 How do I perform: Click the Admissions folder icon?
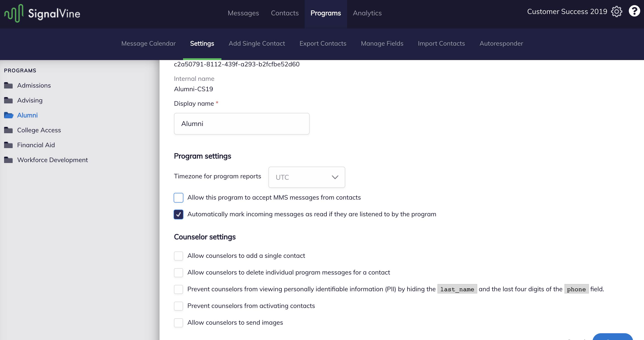(8, 85)
